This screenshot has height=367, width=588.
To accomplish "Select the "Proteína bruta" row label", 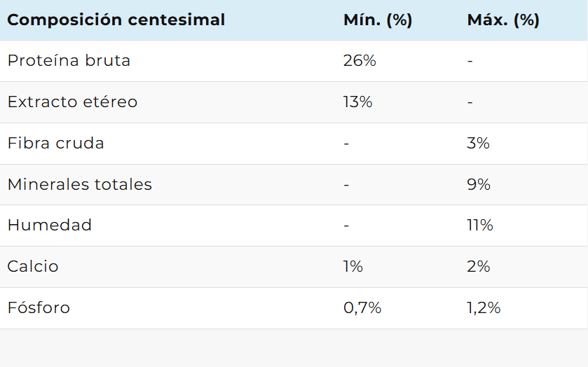I will (69, 61).
